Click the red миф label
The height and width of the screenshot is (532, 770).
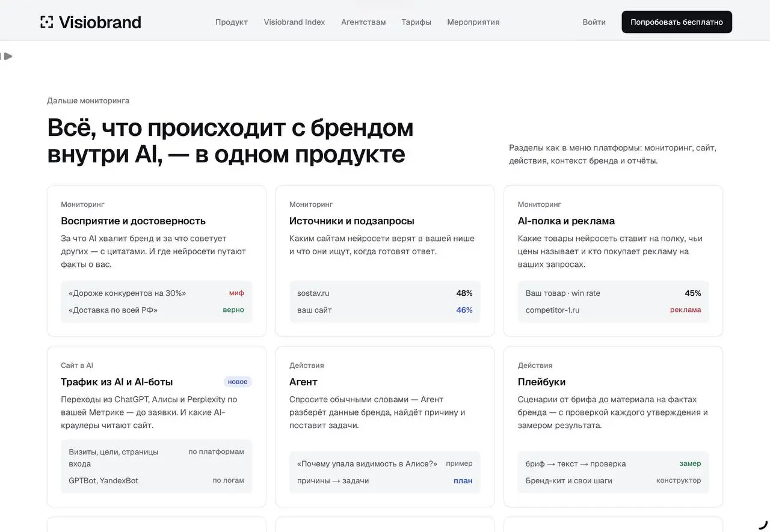click(236, 293)
